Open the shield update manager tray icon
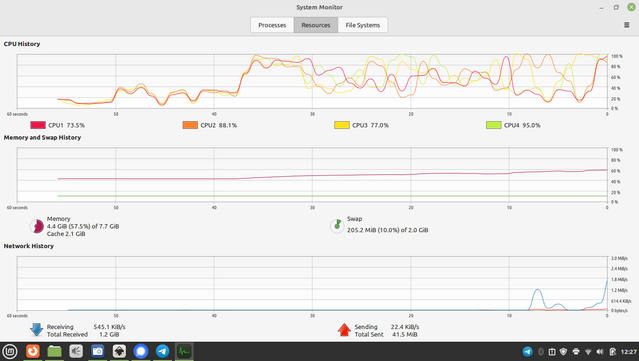 click(564, 352)
